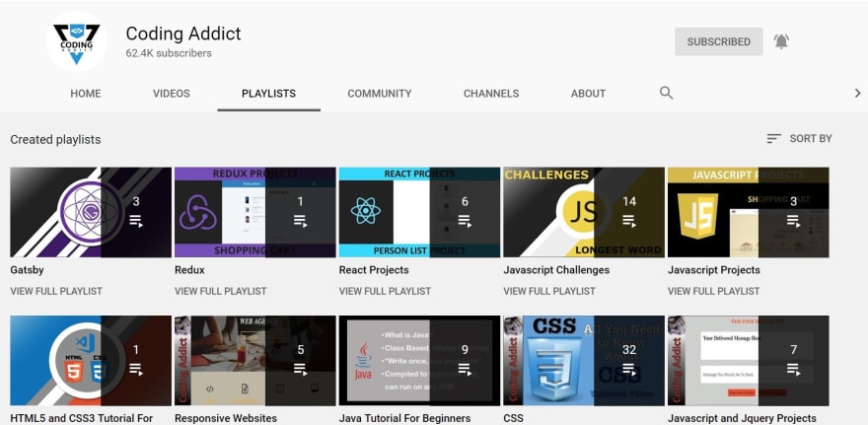Screen dimensions: 868x425
Task: Open the Java Tutorial For Beginners title
Action: (x=404, y=418)
